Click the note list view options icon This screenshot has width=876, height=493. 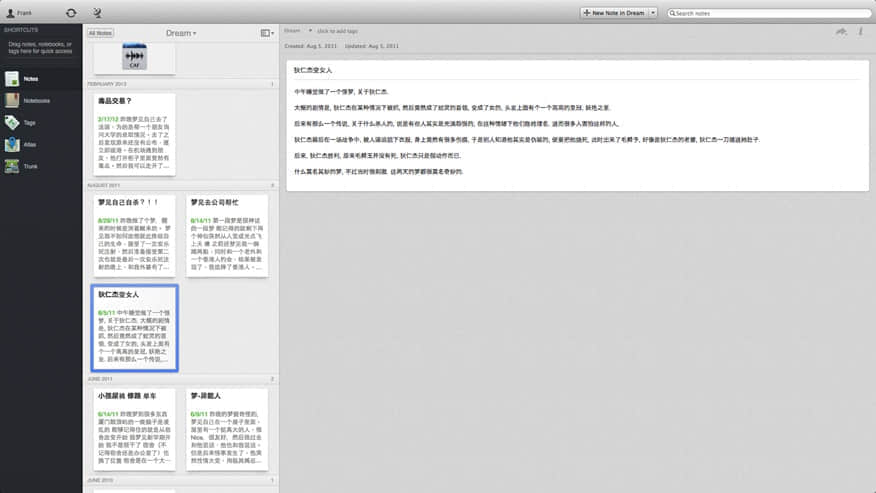click(267, 33)
